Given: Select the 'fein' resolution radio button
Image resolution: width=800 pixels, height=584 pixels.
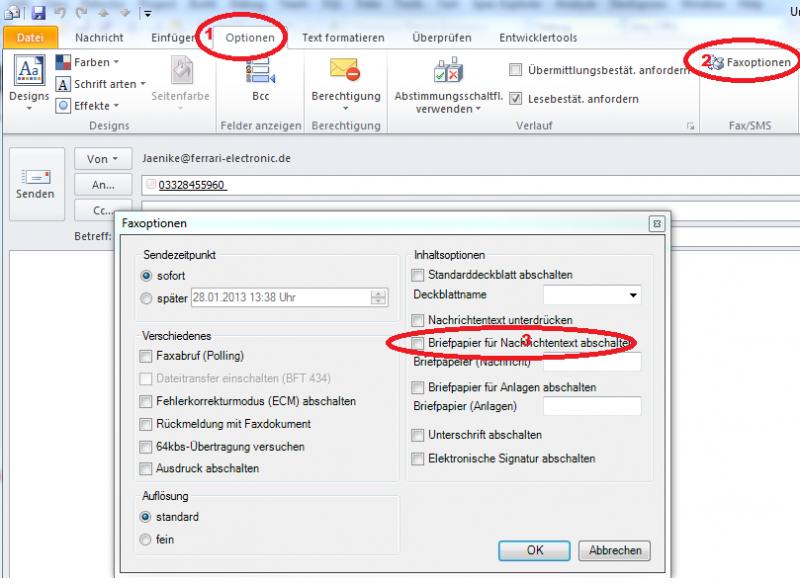Looking at the screenshot, I should [147, 540].
